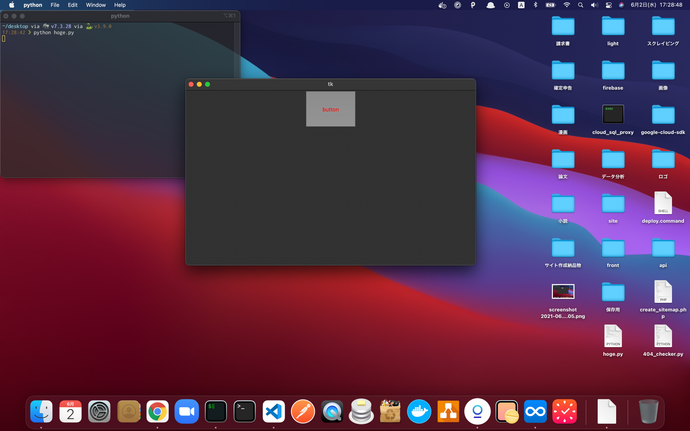The width and height of the screenshot is (690, 431).
Task: Click the tk window title bar
Action: pyautogui.click(x=330, y=84)
